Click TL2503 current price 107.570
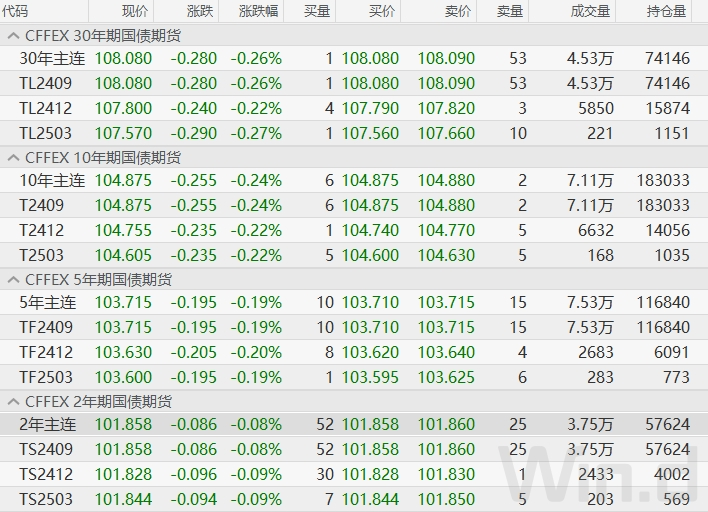Screen dimensions: 708x512 point(123,133)
